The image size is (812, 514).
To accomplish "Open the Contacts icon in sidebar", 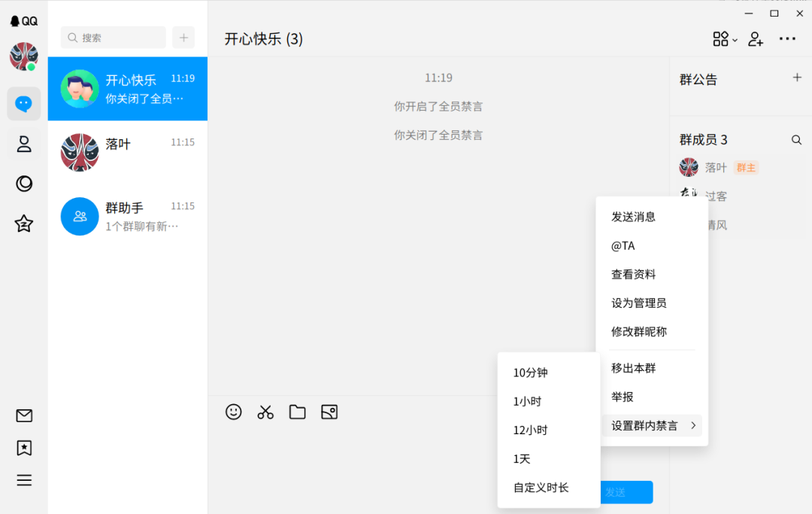I will click(x=24, y=144).
